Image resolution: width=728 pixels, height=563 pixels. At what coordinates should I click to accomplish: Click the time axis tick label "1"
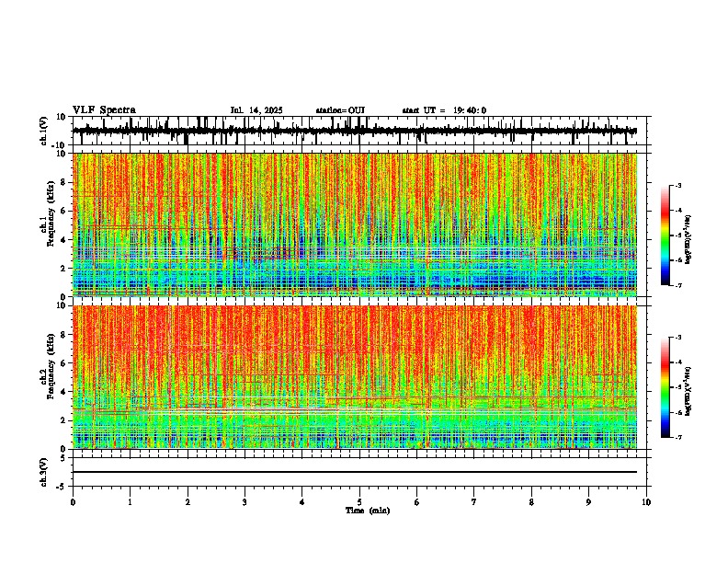130,502
